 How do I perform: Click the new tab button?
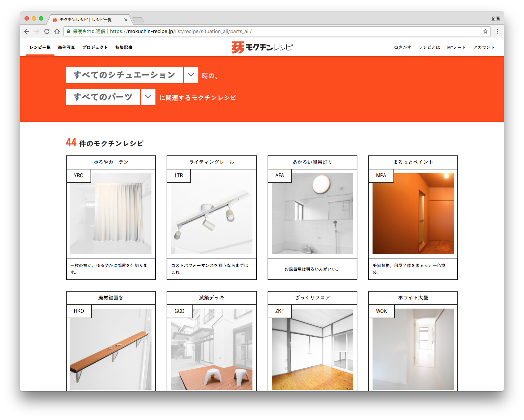pos(138,20)
